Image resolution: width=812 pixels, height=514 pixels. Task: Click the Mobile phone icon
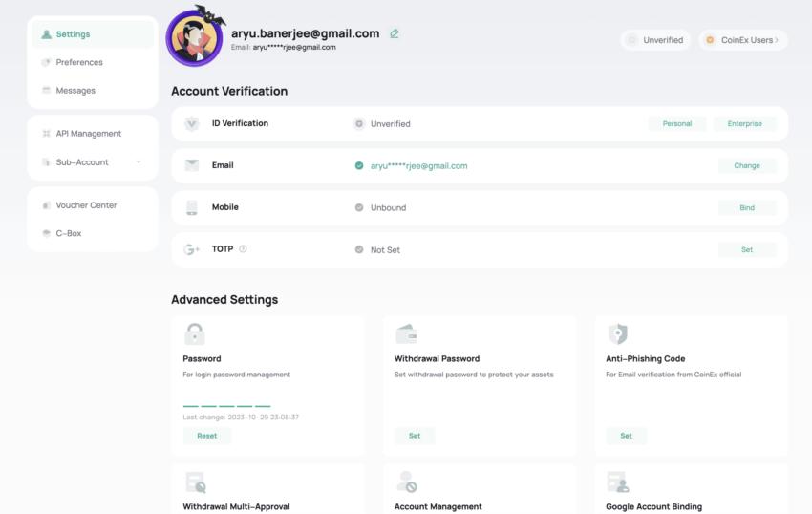[192, 207]
